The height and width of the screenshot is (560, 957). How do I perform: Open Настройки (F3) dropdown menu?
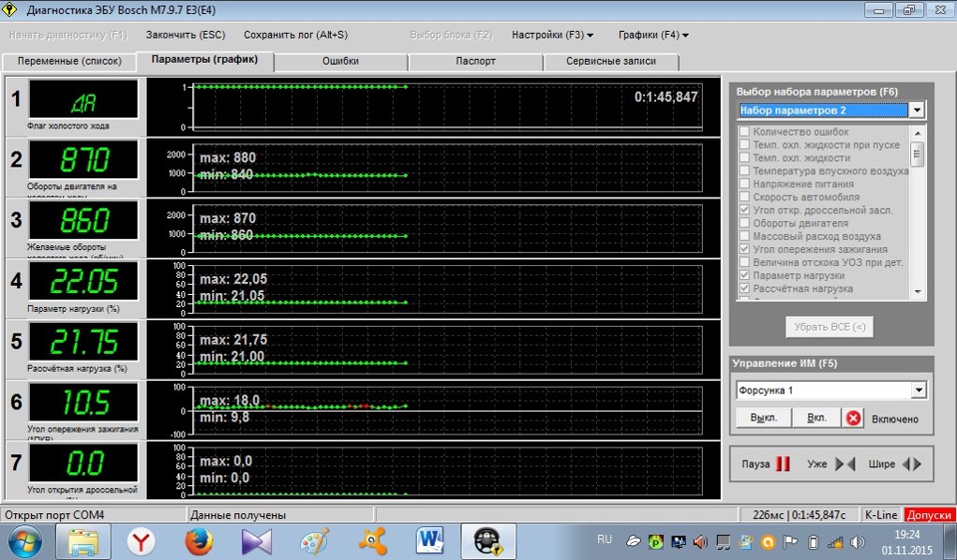(x=552, y=35)
